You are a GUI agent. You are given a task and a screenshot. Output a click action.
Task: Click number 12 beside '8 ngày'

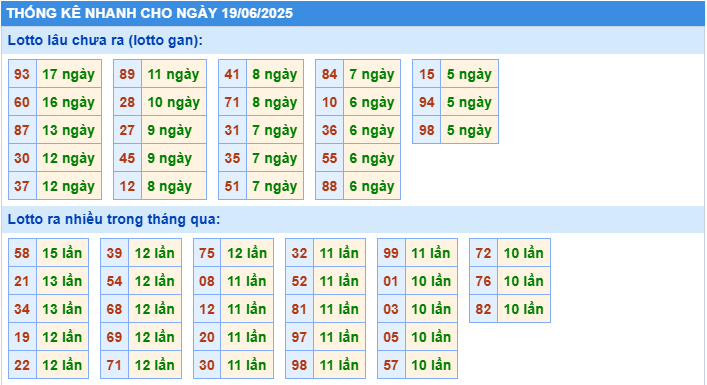coord(128,186)
